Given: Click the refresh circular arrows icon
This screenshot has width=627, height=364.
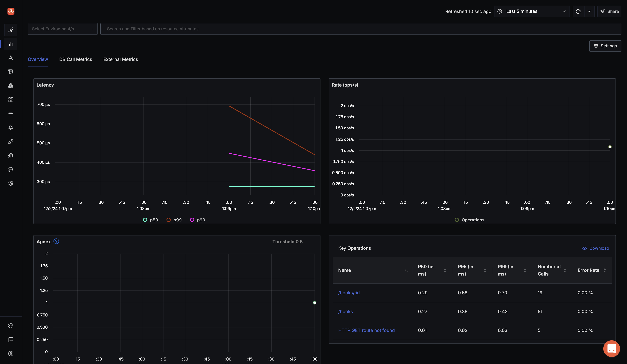Looking at the screenshot, I should (x=578, y=11).
